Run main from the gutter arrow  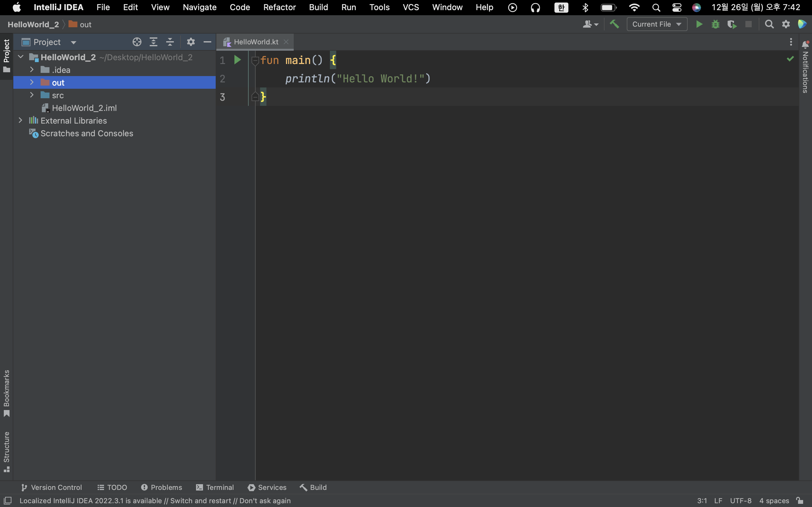tap(237, 60)
